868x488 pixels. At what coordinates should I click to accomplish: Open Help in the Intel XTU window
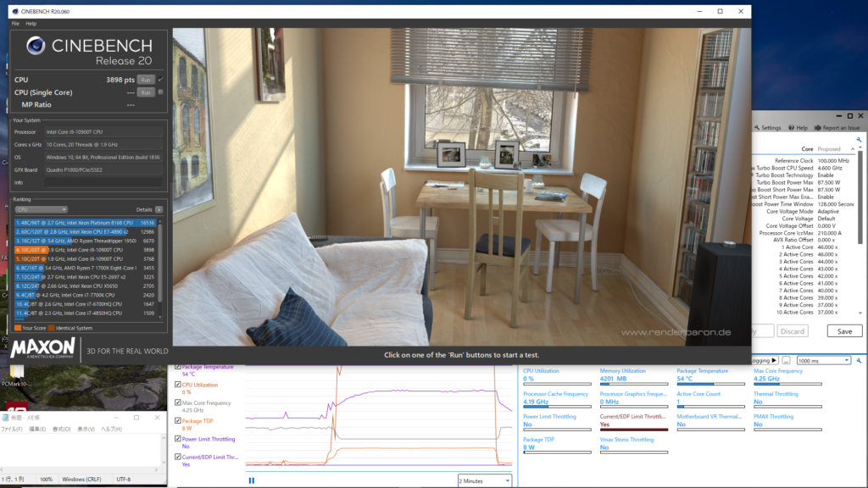click(x=798, y=128)
